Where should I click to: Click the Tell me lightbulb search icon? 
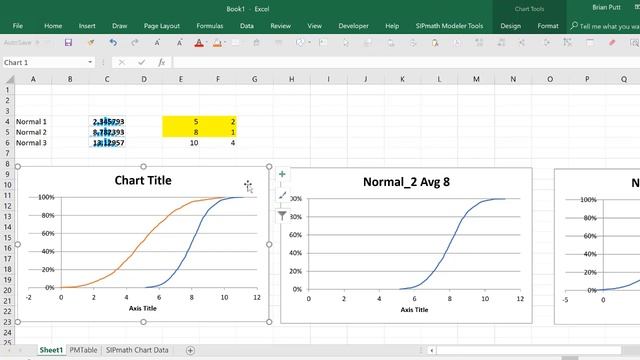pos(574,26)
